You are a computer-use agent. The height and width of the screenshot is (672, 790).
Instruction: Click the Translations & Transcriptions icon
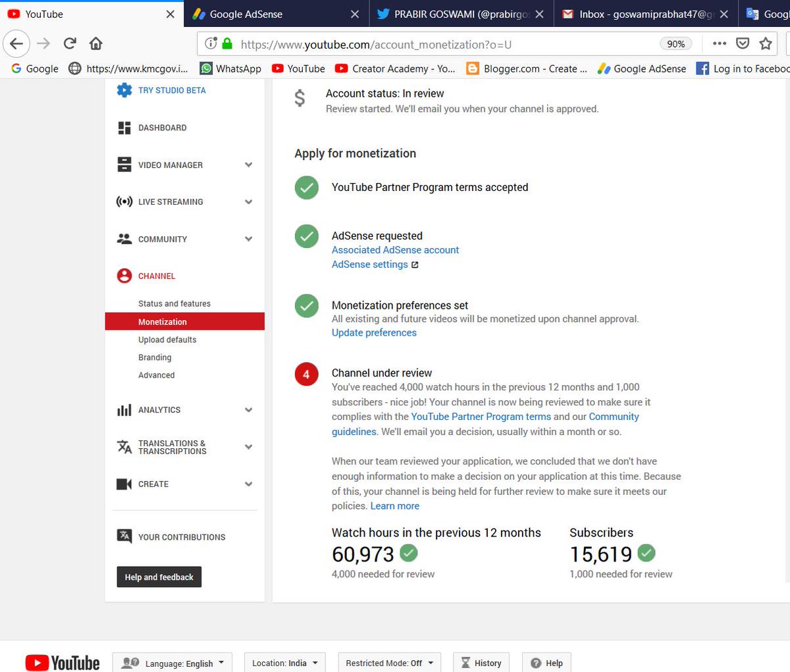(124, 447)
